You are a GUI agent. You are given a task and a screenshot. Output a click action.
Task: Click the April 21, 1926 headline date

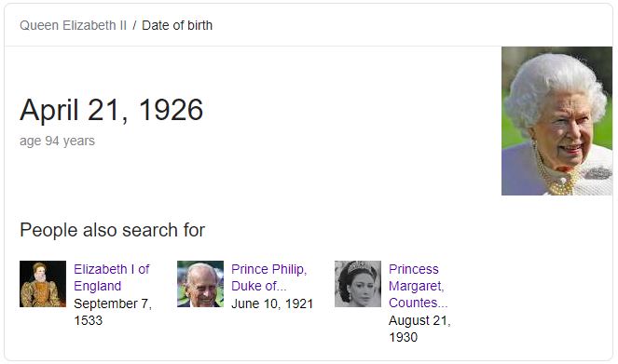[112, 110]
